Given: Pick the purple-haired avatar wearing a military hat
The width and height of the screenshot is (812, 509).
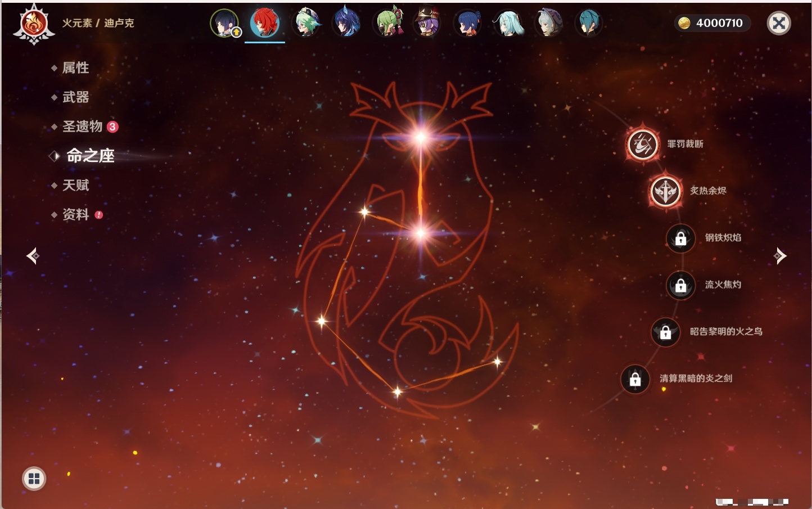Looking at the screenshot, I should [427, 23].
